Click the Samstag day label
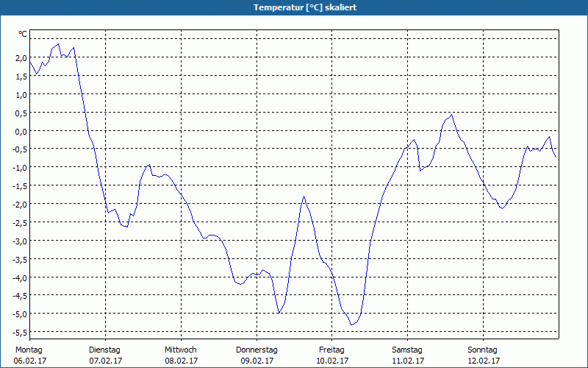The image size is (588, 368). [407, 350]
